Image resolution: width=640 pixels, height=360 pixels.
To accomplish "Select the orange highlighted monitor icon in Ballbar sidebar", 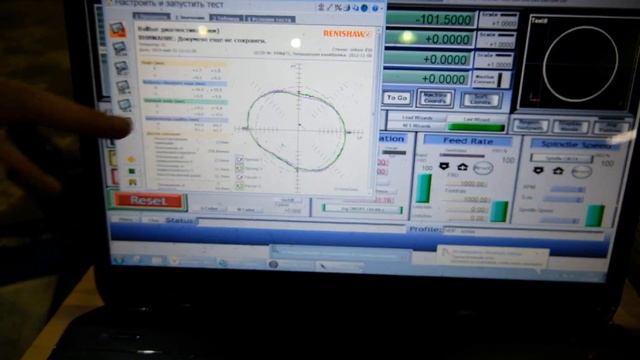I will 118,29.
